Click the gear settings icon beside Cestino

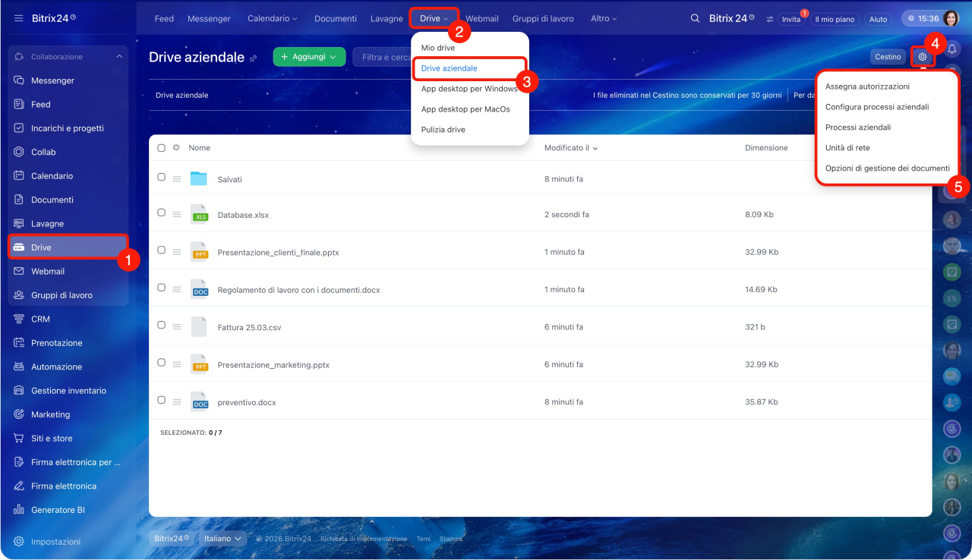point(923,57)
